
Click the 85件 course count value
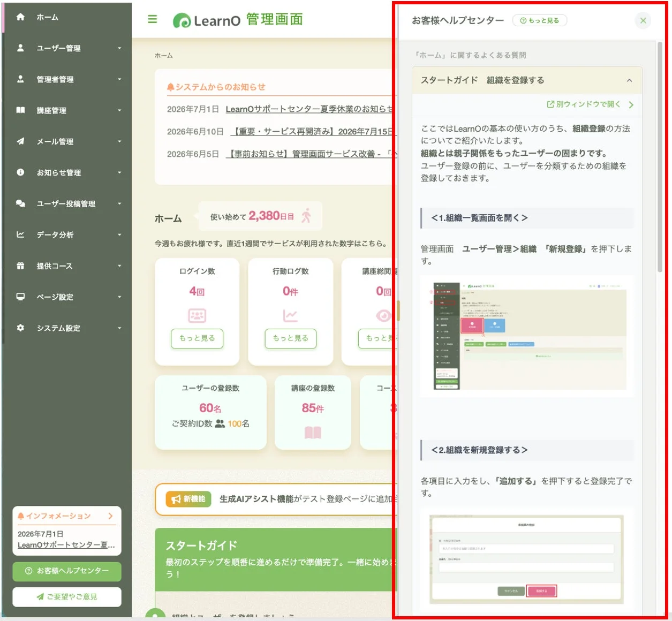(x=313, y=408)
